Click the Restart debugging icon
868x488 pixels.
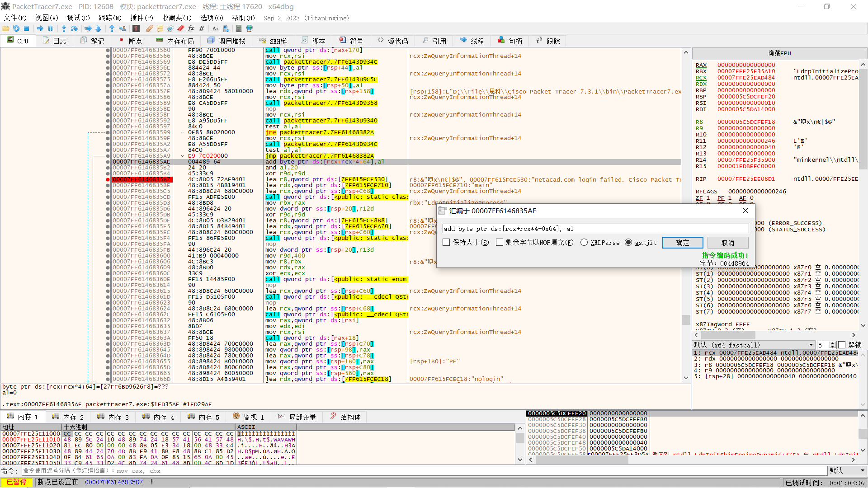tap(16, 28)
